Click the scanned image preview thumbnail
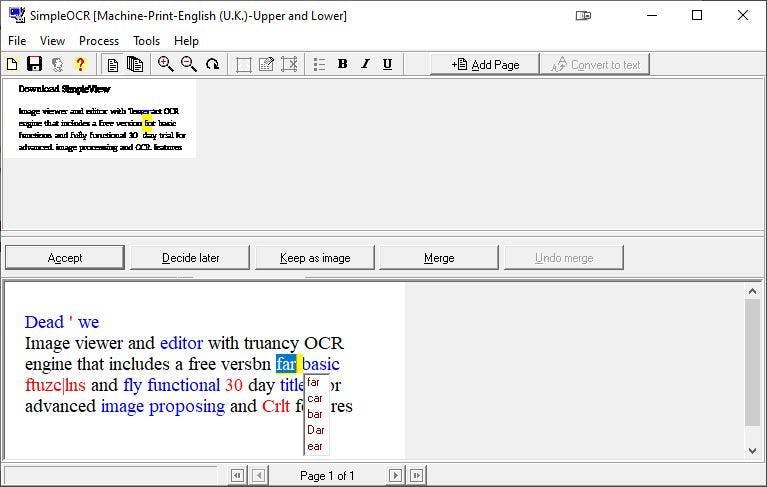Image resolution: width=767 pixels, height=487 pixels. click(100, 119)
